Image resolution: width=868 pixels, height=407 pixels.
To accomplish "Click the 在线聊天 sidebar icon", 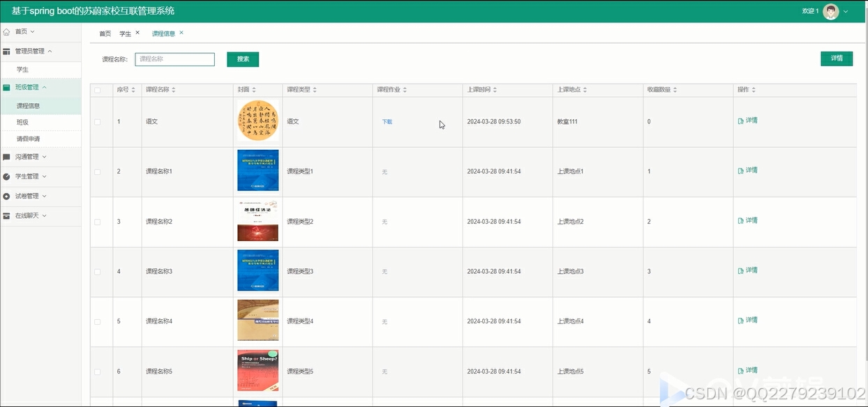I will 6,215.
